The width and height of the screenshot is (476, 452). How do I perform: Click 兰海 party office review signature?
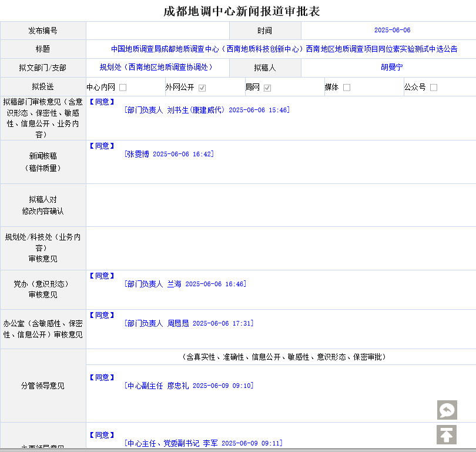point(185,284)
